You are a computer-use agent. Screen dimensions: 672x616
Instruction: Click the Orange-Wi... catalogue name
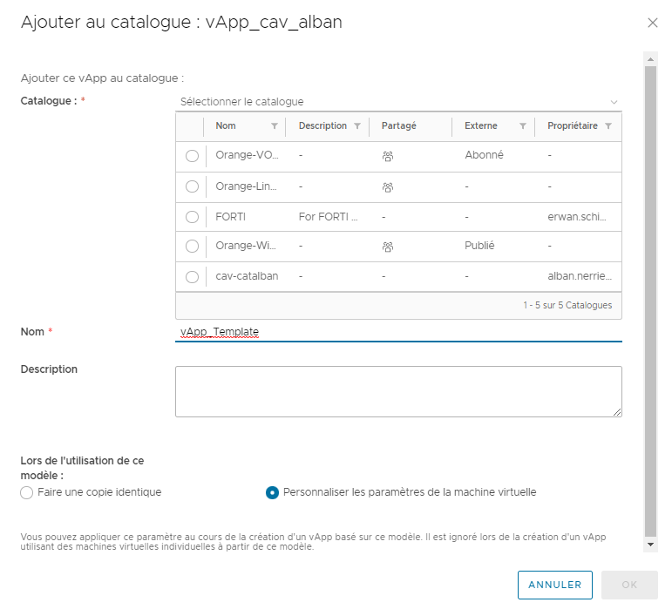(x=246, y=246)
